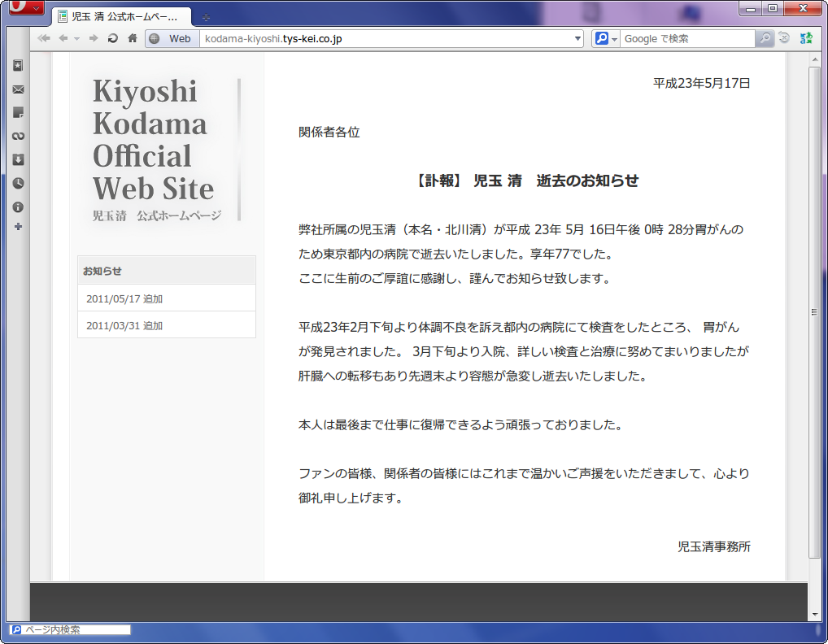Open the Info panel in sidebar
The width and height of the screenshot is (828, 644).
[x=18, y=207]
